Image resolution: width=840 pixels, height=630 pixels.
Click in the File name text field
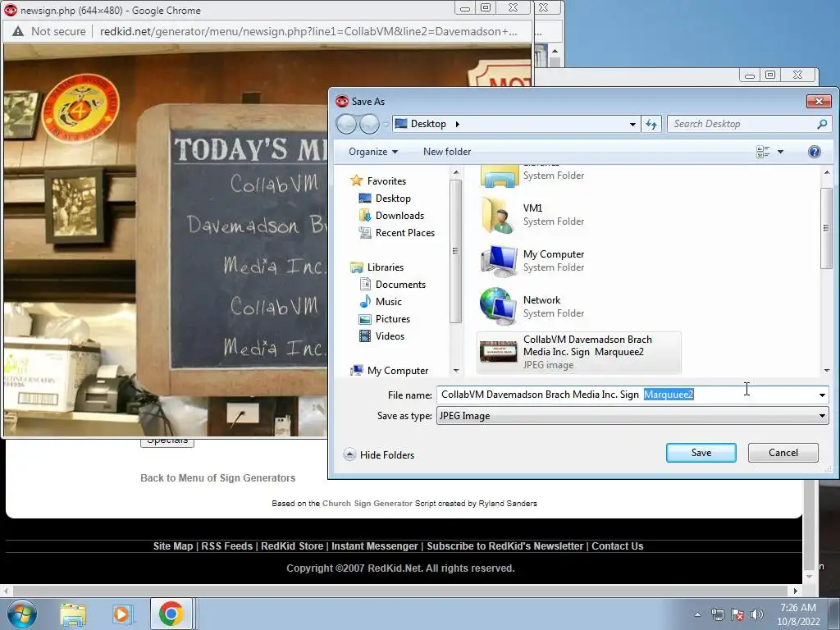pyautogui.click(x=626, y=395)
